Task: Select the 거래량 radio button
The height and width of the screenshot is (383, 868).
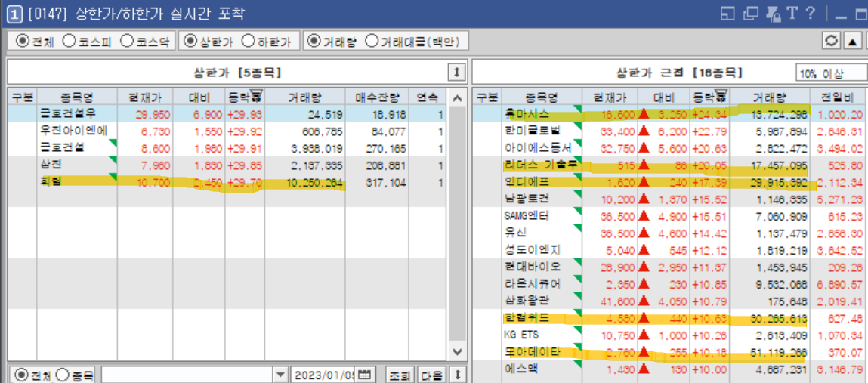Action: pos(314,41)
